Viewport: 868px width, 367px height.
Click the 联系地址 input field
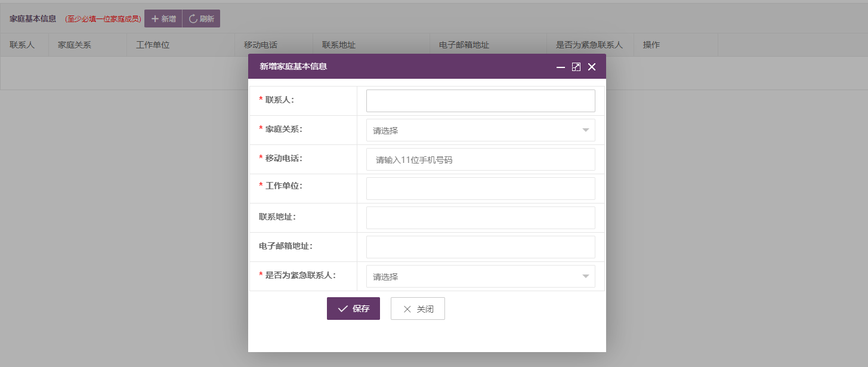[x=480, y=218]
